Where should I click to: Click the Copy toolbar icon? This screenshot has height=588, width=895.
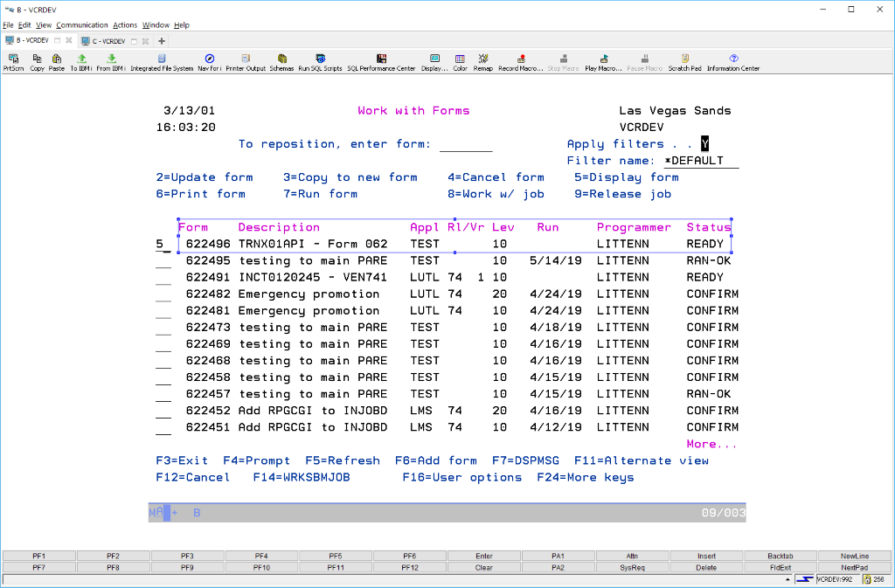37,62
